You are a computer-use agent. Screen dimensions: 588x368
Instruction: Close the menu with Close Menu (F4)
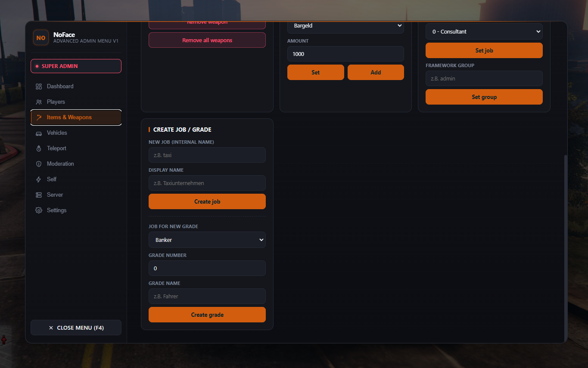coord(76,328)
